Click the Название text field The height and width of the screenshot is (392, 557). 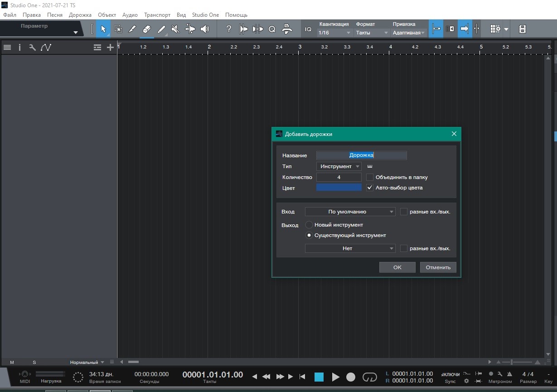tap(362, 155)
